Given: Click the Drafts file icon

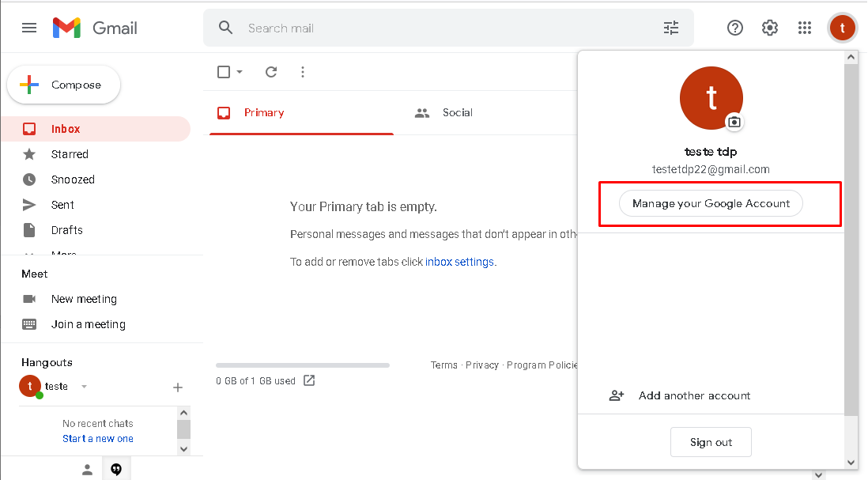Looking at the screenshot, I should click(29, 230).
